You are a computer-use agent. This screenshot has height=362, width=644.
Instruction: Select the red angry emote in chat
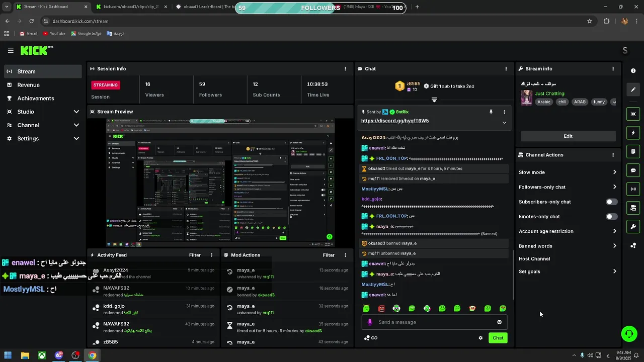[381, 308]
